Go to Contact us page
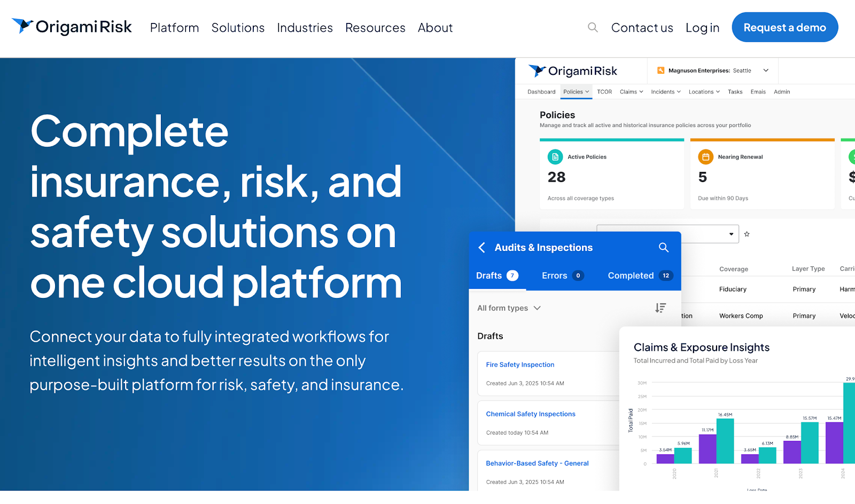The image size is (855, 504). (x=642, y=28)
